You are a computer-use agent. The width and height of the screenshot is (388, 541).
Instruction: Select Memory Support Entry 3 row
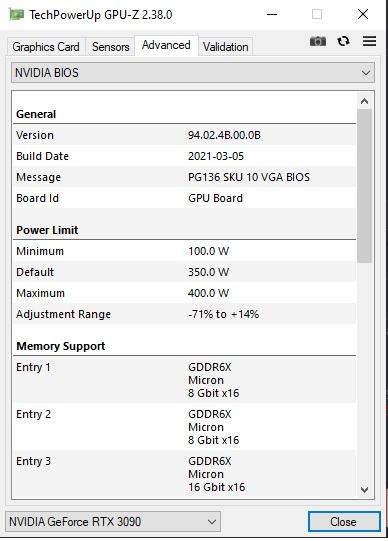[x=185, y=474]
